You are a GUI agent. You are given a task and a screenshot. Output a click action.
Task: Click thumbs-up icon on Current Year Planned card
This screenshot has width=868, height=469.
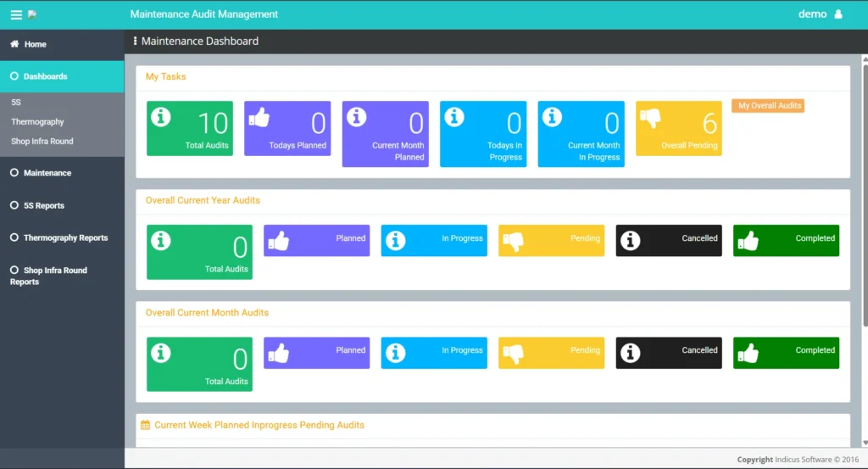pyautogui.click(x=278, y=241)
